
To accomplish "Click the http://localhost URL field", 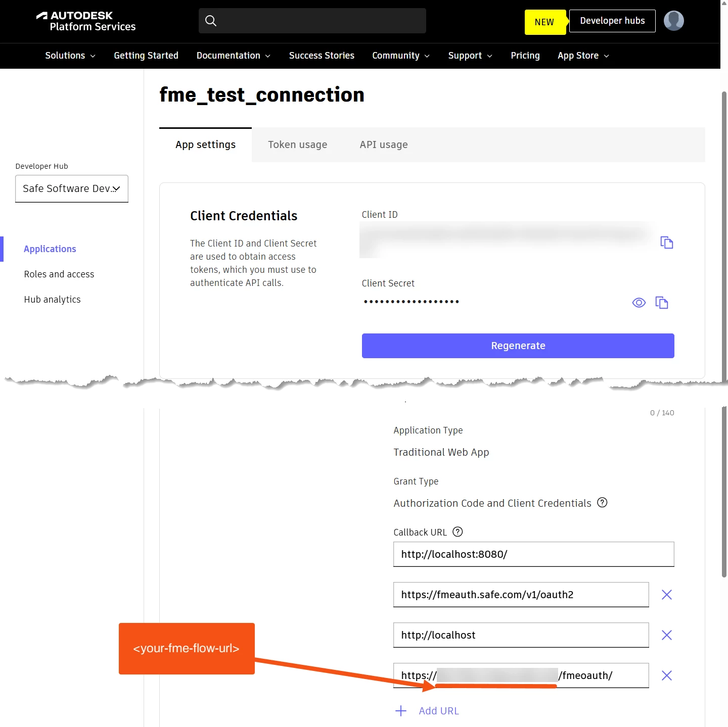I will click(x=521, y=635).
